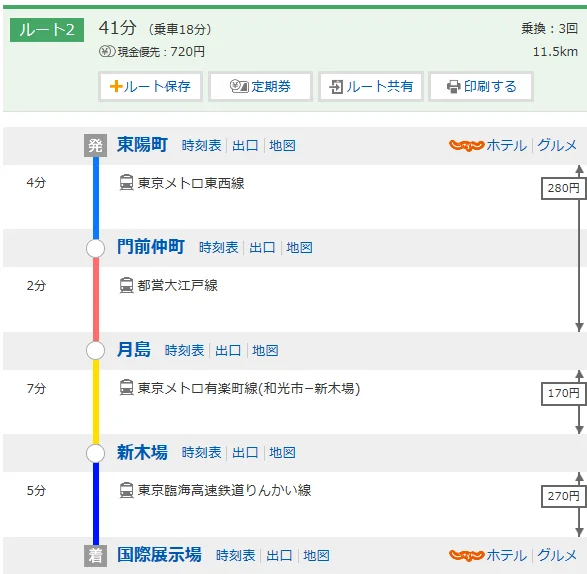Click the ルート2 green label
587x574 pixels.
pyautogui.click(x=47, y=30)
